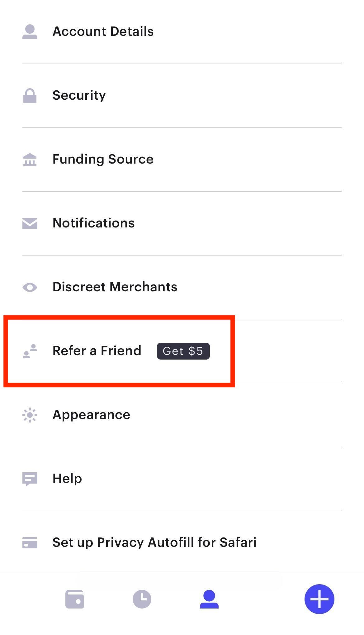
Task: Select Set up Privacy Autofill for Safari
Action: (154, 542)
